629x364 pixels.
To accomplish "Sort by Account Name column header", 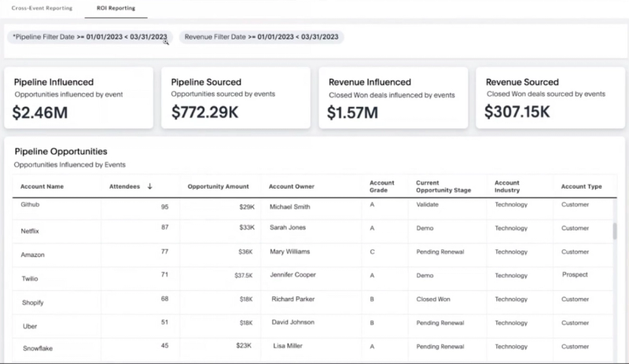I will point(42,187).
